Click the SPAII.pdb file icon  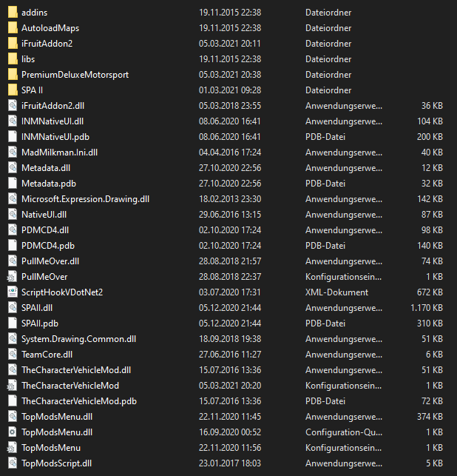click(x=13, y=324)
